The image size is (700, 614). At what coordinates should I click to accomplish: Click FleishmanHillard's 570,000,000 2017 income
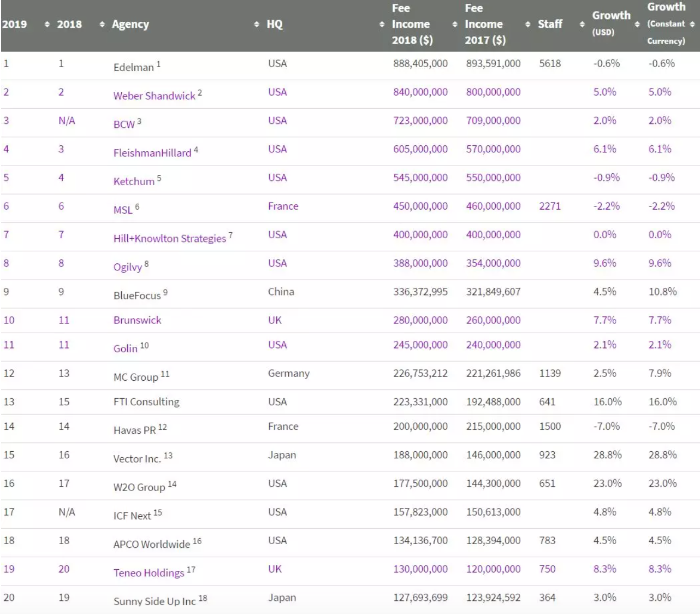coord(493,149)
